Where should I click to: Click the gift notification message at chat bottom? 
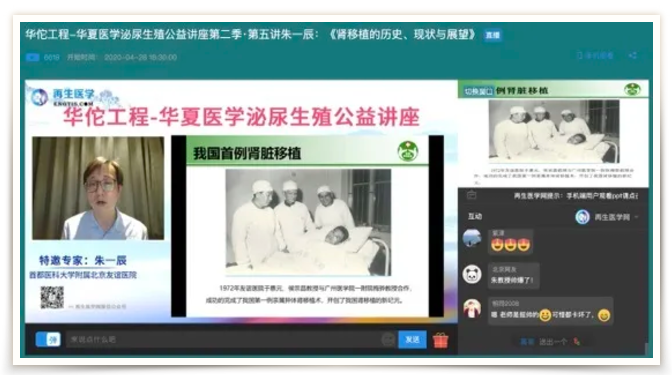point(550,342)
